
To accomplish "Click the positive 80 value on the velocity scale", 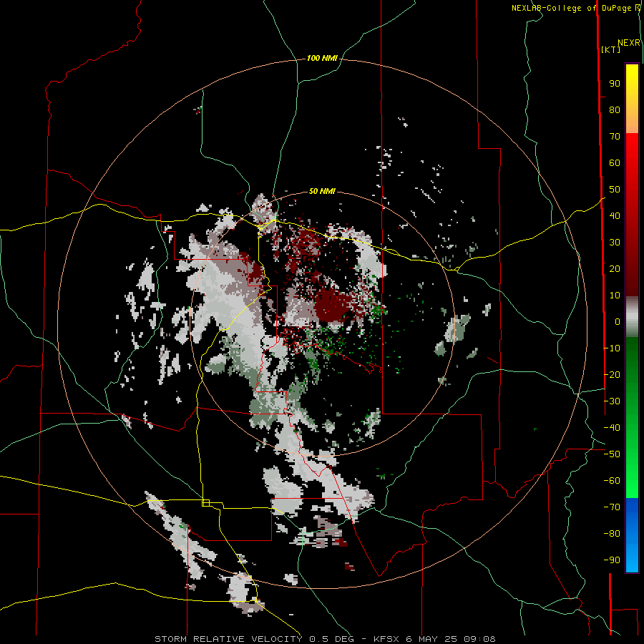I will click(615, 109).
